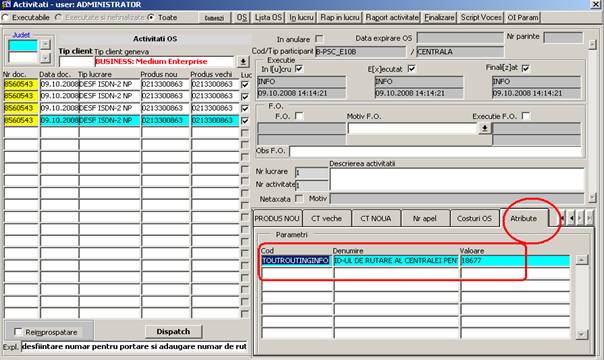This screenshot has height=360, width=604.
Task: Select the Executabile radio button
Action: (x=5, y=18)
